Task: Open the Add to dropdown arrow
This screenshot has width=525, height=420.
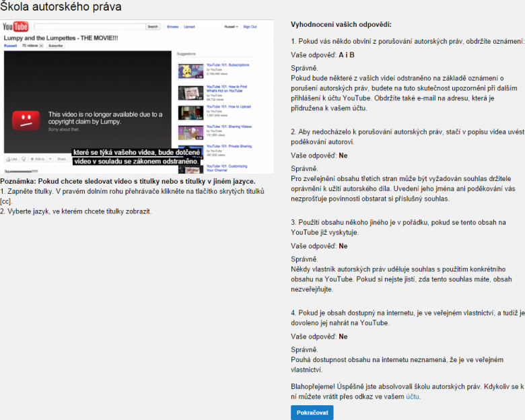Action: pyautogui.click(x=50, y=159)
